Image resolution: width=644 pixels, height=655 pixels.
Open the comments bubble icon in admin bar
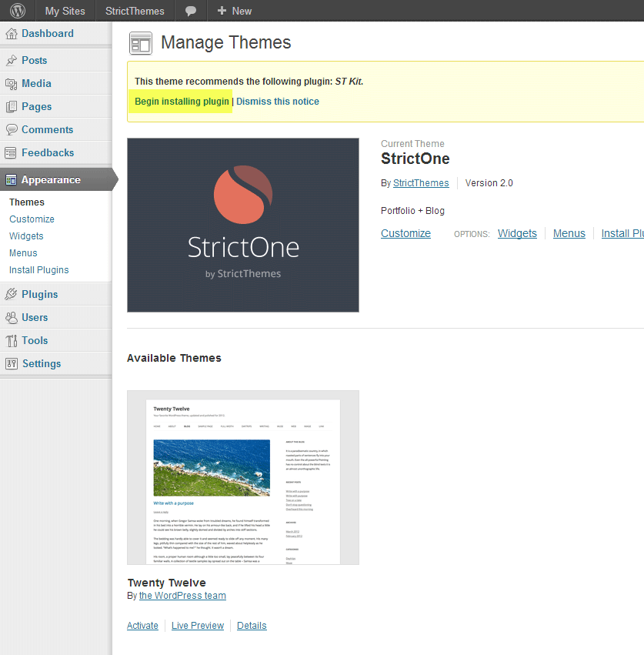(191, 11)
